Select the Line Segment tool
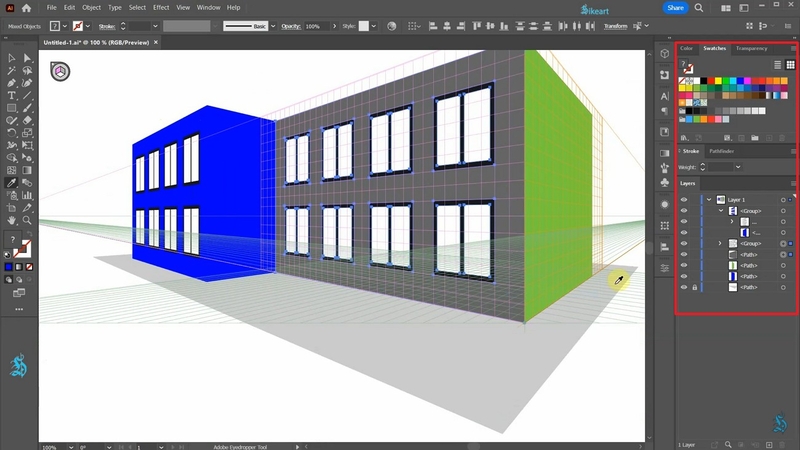Viewport: 800px width, 450px height. coord(27,95)
